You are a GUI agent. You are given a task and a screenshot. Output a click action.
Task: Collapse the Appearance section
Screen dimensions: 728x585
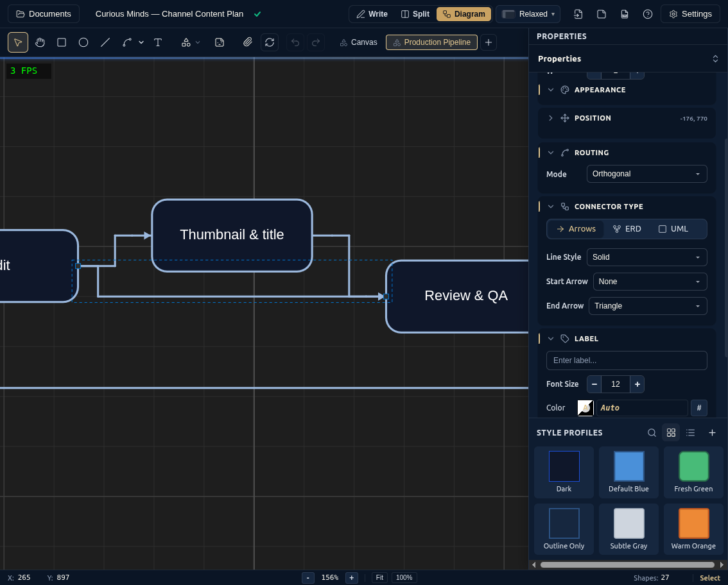[x=551, y=90]
